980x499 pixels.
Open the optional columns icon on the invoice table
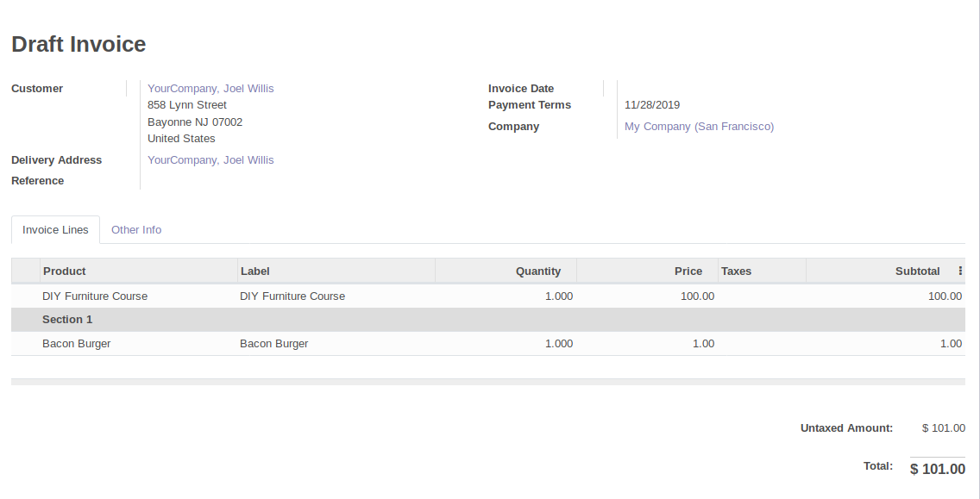pos(960,270)
